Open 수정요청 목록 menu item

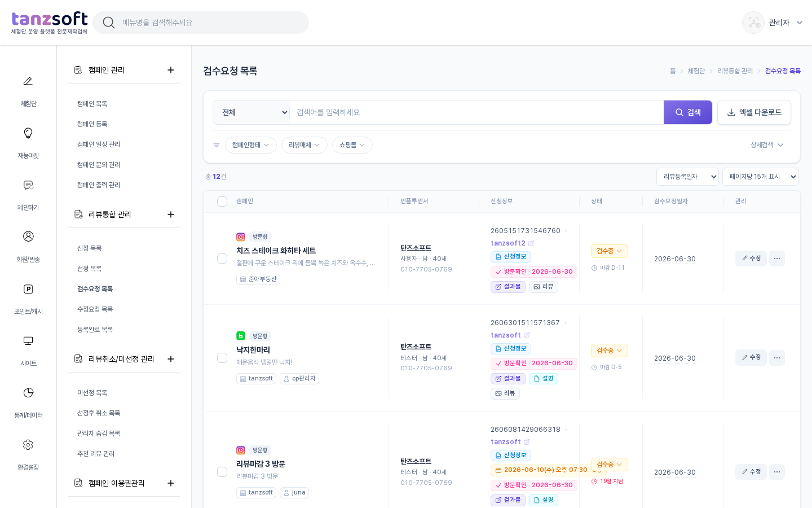click(x=95, y=309)
